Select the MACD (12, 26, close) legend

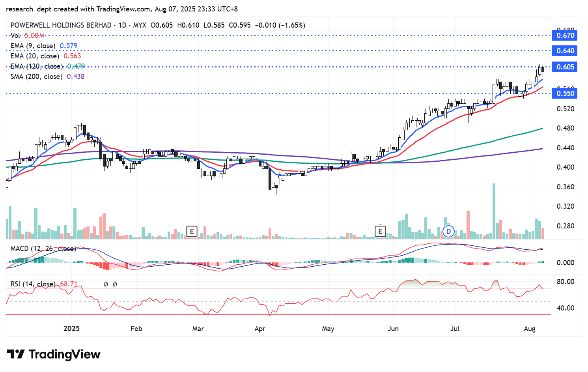[x=43, y=249]
